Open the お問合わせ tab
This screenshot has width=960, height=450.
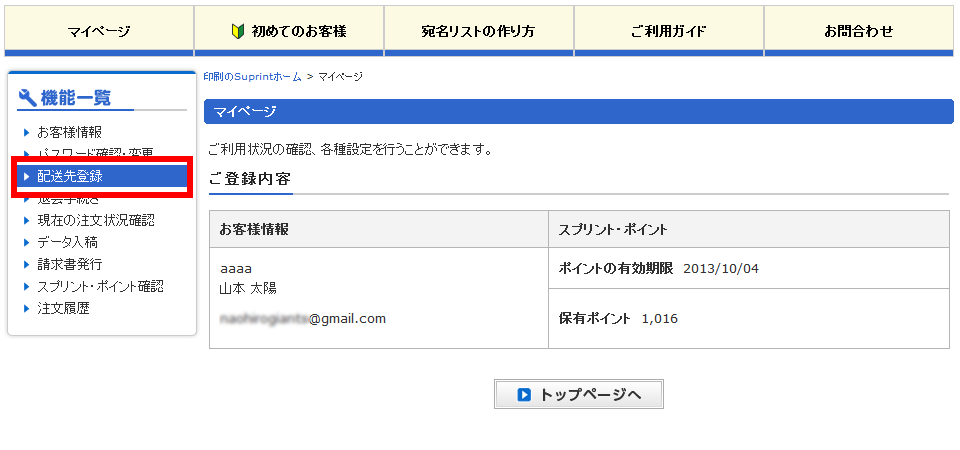859,31
